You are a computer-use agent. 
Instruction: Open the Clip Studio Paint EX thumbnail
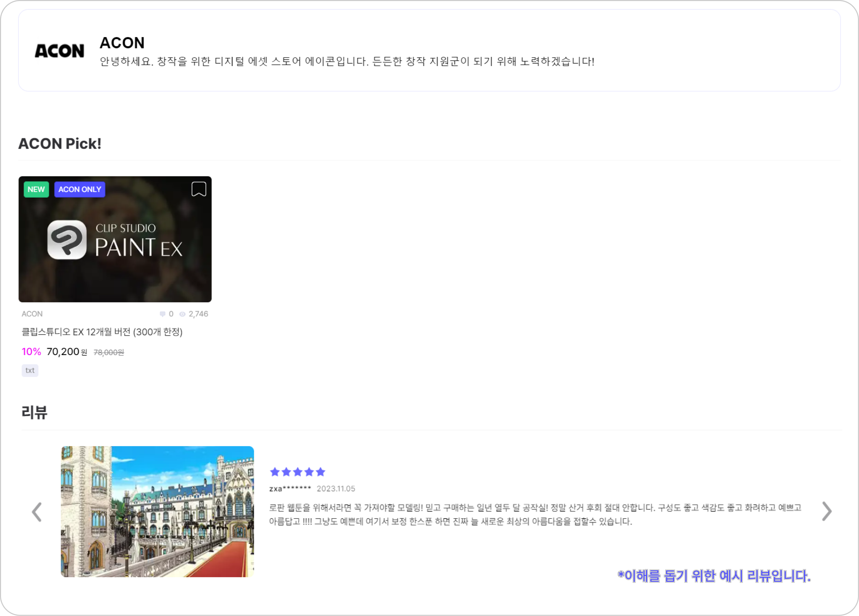115,239
